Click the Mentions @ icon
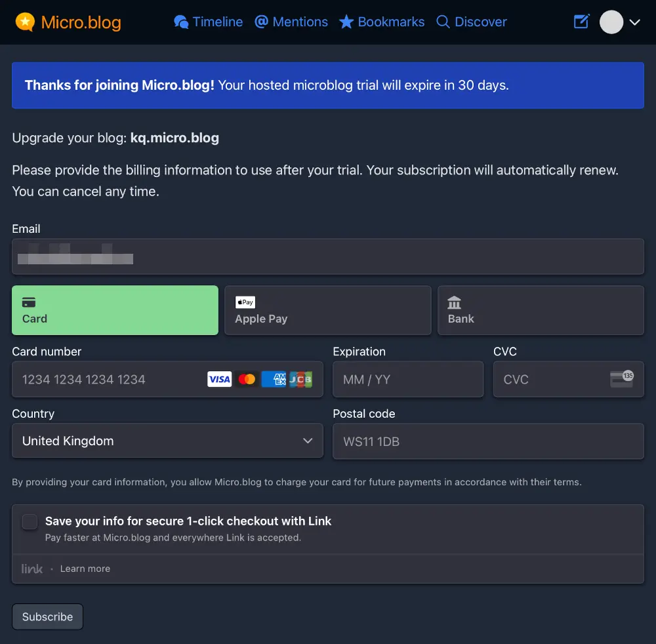The height and width of the screenshot is (644, 656). (x=262, y=22)
